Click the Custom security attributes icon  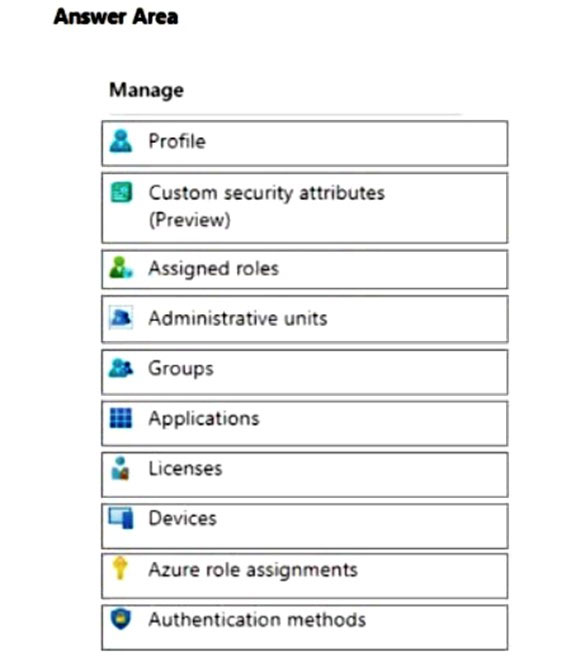tap(121, 192)
